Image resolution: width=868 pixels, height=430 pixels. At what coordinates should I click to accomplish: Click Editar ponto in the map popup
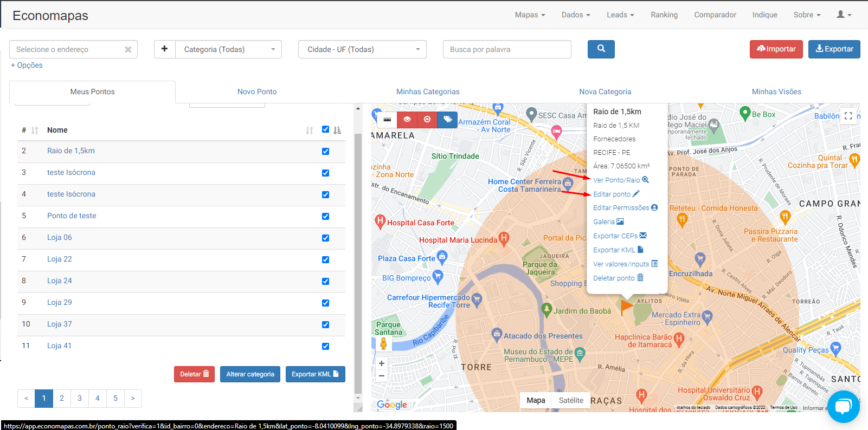(612, 194)
